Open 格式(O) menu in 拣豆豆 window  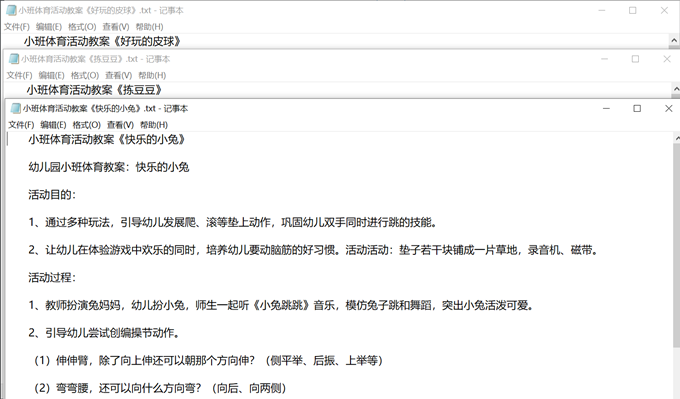tap(85, 75)
